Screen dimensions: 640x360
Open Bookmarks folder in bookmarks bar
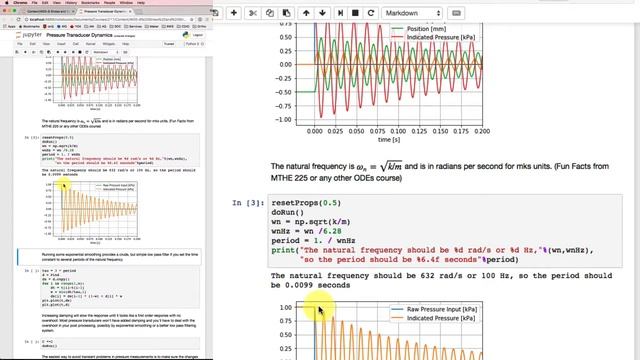coord(29,27)
